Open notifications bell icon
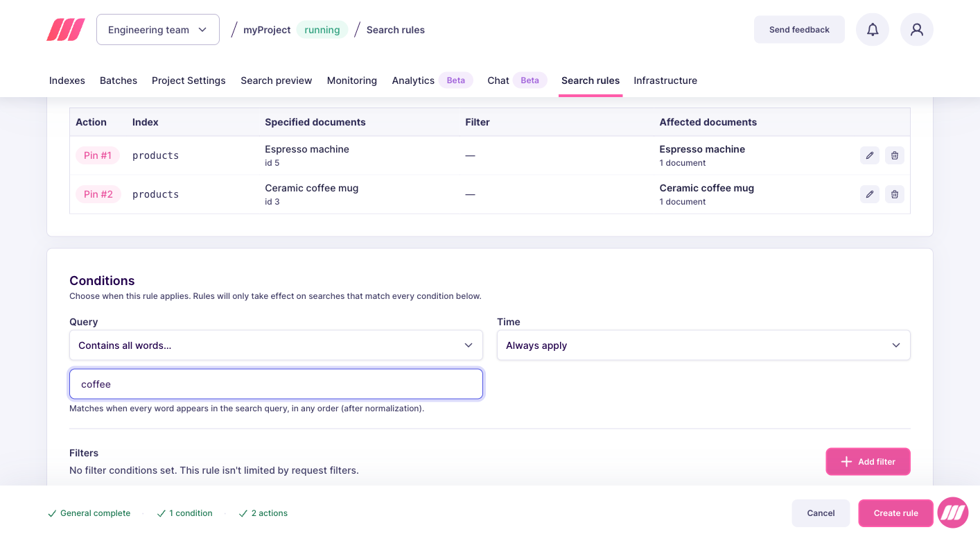 point(873,30)
